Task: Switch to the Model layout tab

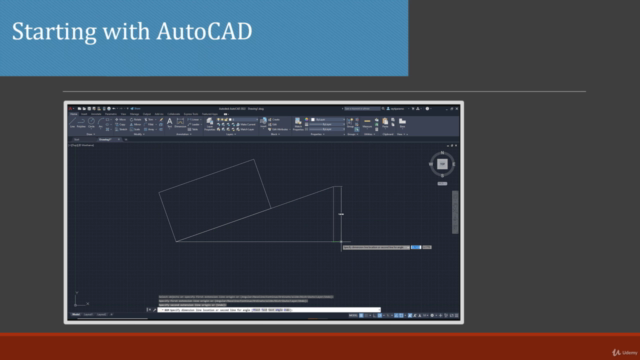Action: (x=76, y=315)
